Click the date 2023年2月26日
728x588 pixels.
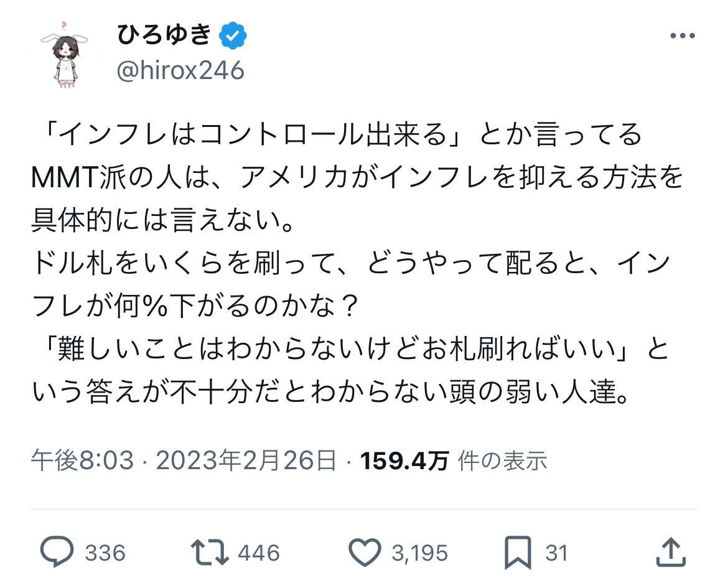coord(246,461)
